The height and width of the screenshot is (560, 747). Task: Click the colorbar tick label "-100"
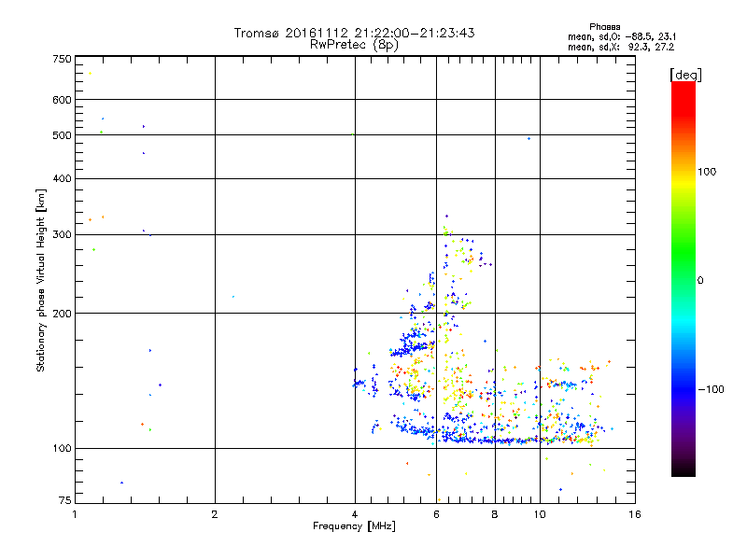(711, 389)
